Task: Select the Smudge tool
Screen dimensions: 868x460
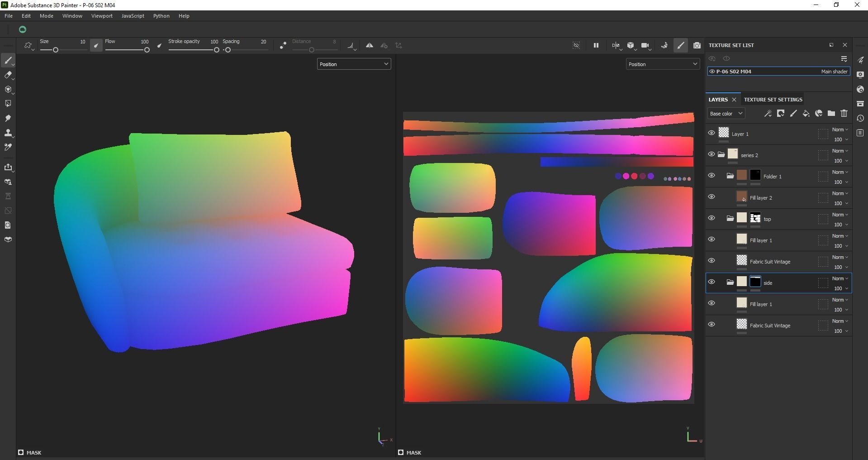Action: (x=8, y=118)
